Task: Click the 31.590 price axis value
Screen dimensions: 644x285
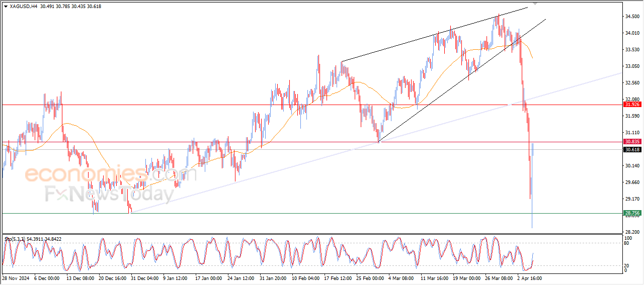Action: click(632, 116)
